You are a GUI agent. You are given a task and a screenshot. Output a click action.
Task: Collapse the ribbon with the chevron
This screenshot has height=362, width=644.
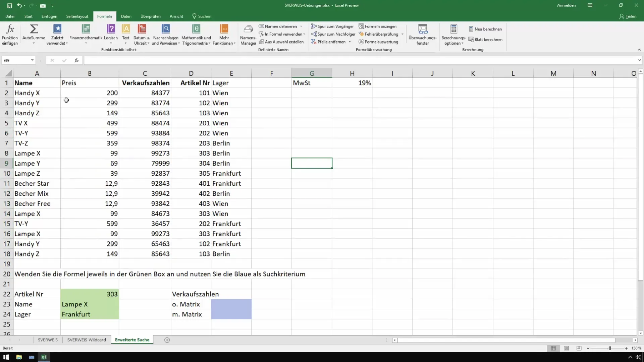[639, 50]
